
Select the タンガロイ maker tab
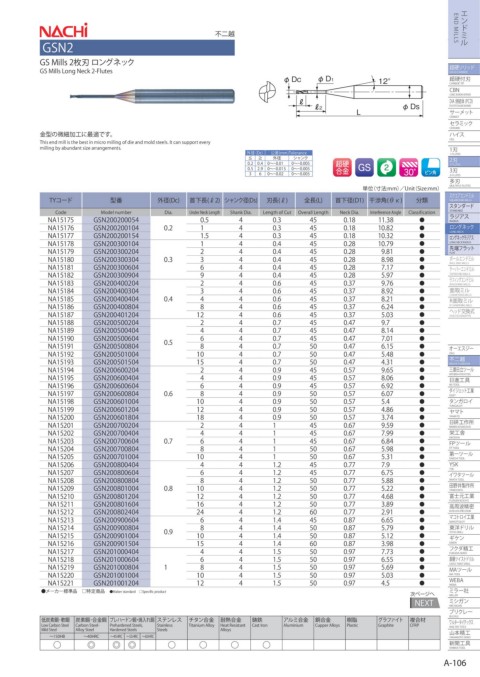[x=464, y=402]
